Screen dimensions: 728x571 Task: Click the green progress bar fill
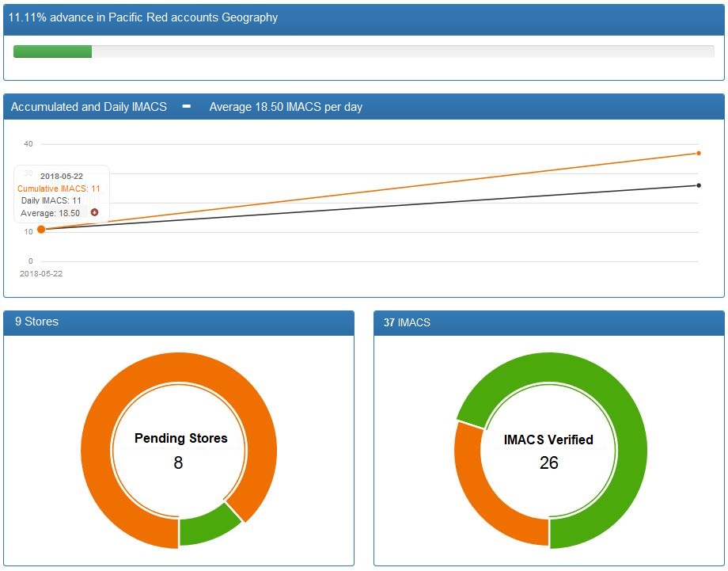[52, 51]
